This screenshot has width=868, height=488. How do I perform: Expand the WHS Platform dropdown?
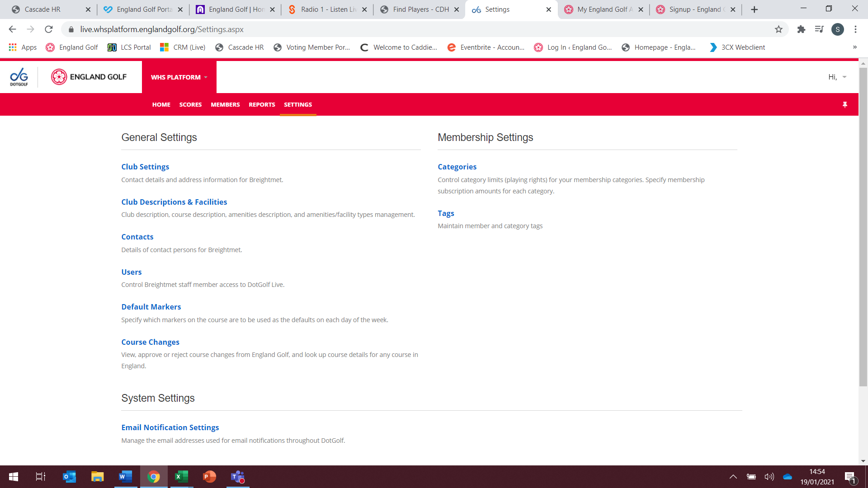179,77
